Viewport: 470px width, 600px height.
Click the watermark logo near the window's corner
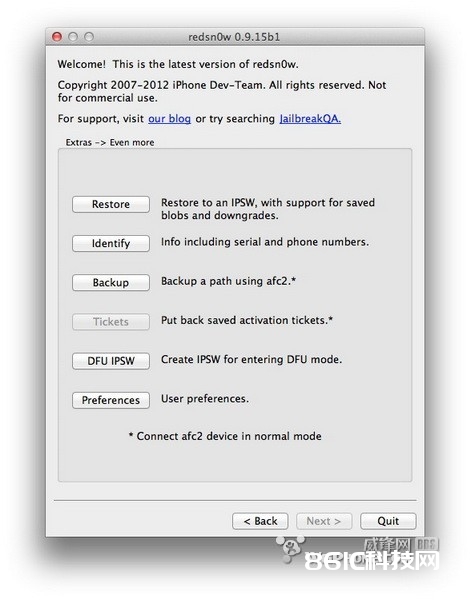click(x=358, y=553)
